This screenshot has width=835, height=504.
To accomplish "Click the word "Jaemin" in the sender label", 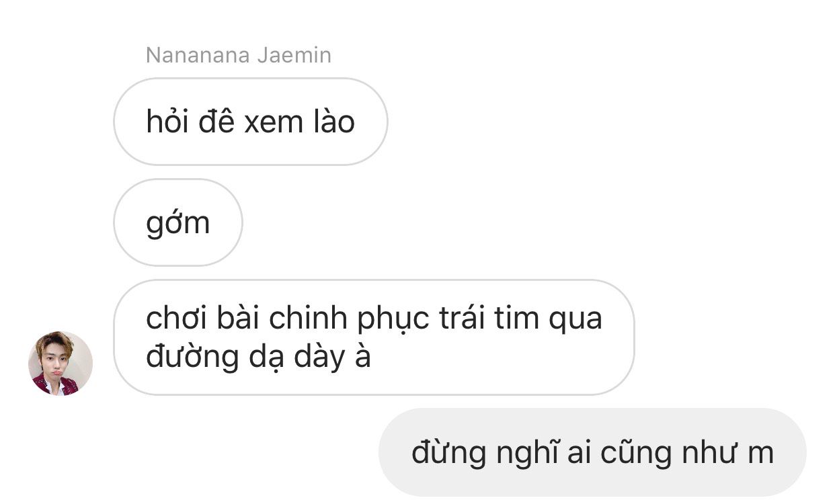I will (x=295, y=55).
